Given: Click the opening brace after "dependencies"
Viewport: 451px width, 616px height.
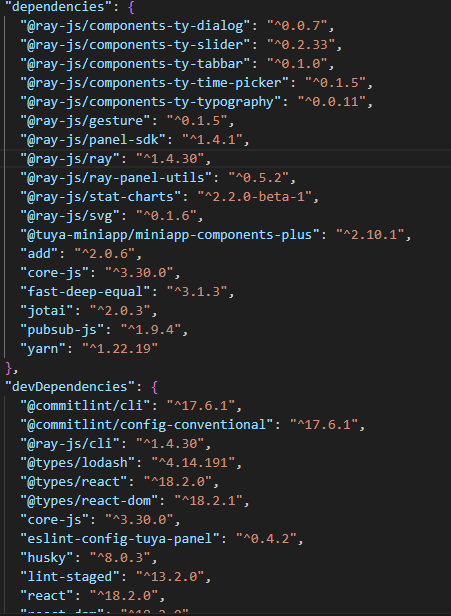Looking at the screenshot, I should coord(131,7).
